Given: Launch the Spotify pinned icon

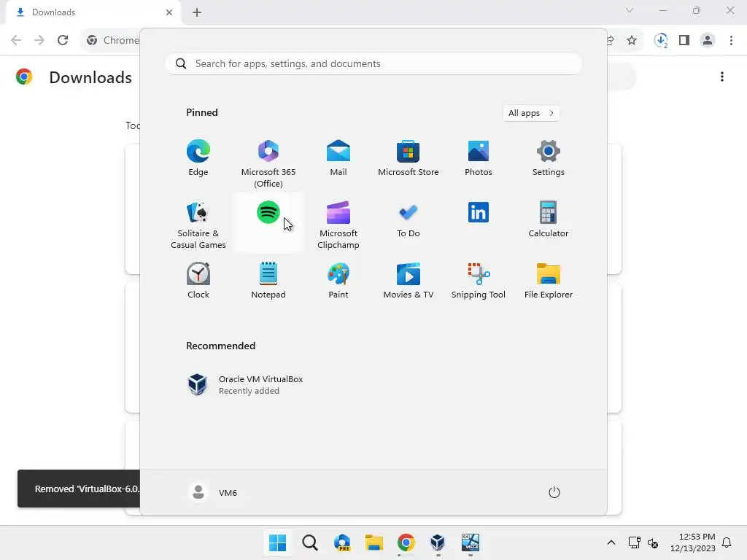Looking at the screenshot, I should (268, 213).
